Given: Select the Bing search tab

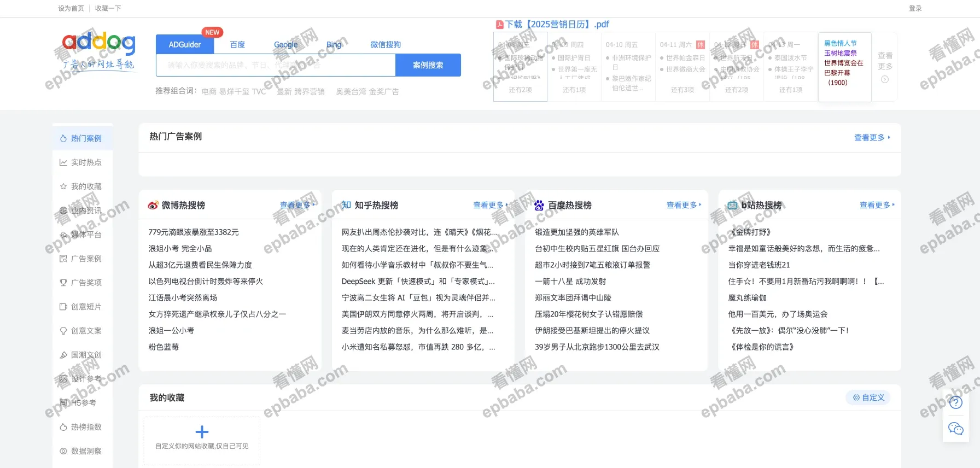Looking at the screenshot, I should (x=334, y=44).
